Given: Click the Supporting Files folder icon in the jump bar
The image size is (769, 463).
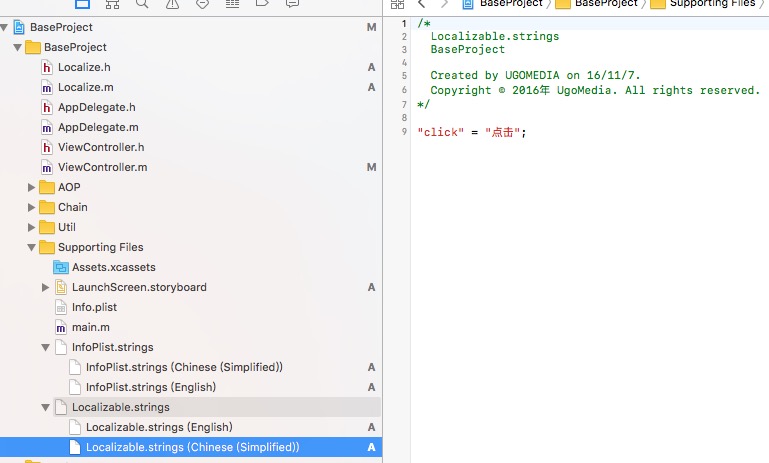Looking at the screenshot, I should point(658,4).
